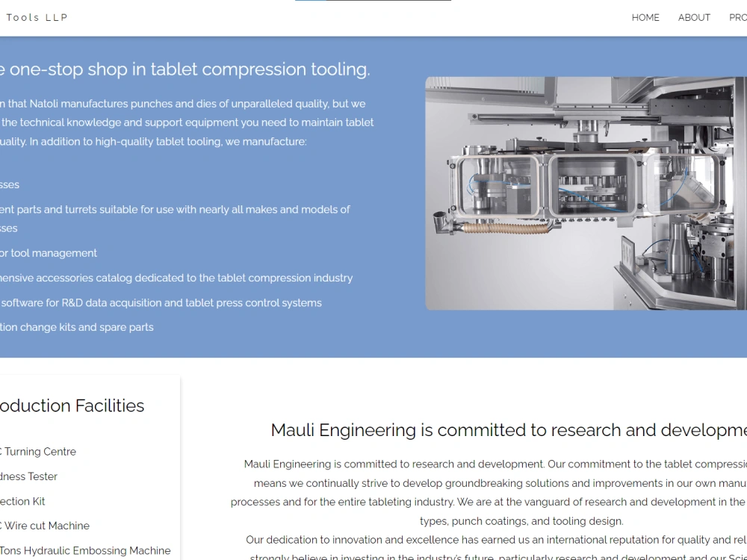Click the tablet press machine image
The height and width of the screenshot is (560, 747).
point(586,193)
